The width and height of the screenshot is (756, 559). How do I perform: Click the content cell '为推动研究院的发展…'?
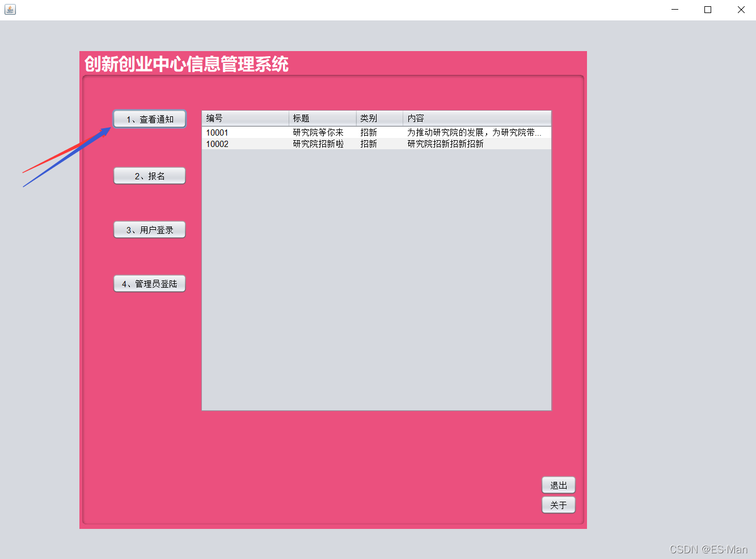(x=477, y=132)
